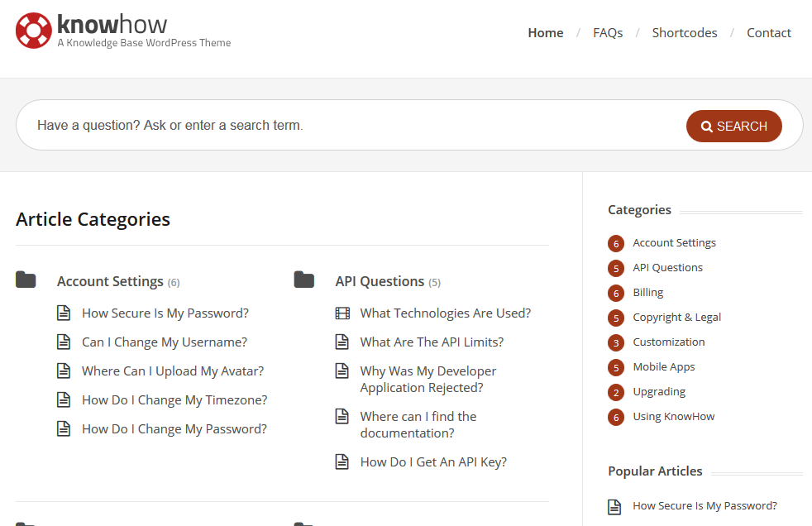Click document icon in Popular Articles list
Viewport: 812px width, 526px height.
point(614,507)
